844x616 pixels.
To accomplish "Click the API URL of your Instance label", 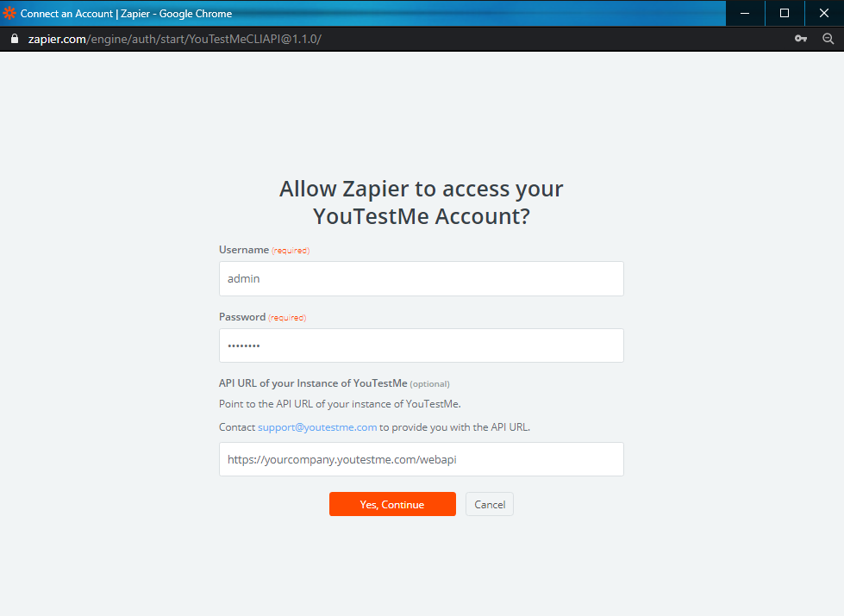I will pyautogui.click(x=313, y=383).
